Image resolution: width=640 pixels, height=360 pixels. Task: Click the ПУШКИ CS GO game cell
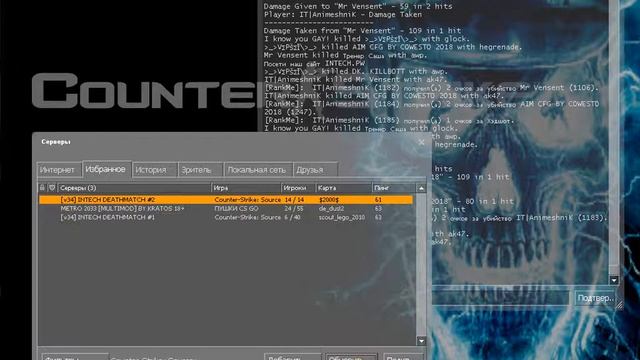pos(236,209)
